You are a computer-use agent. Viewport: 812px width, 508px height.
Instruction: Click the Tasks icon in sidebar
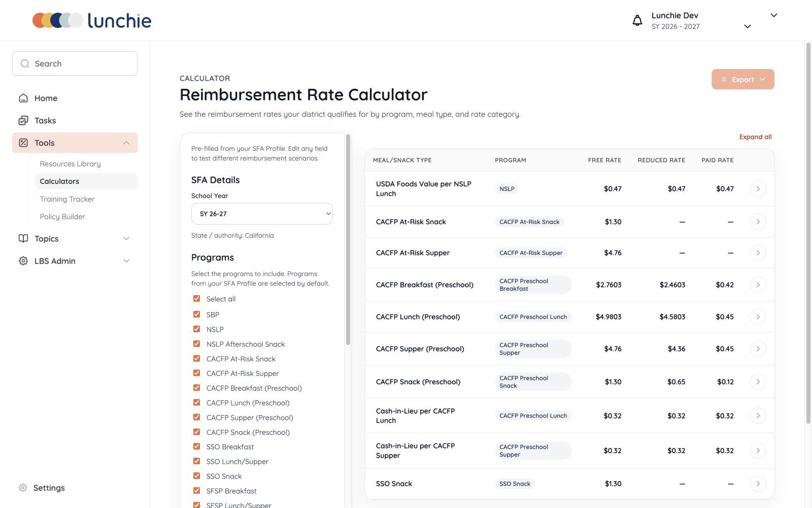click(x=23, y=120)
